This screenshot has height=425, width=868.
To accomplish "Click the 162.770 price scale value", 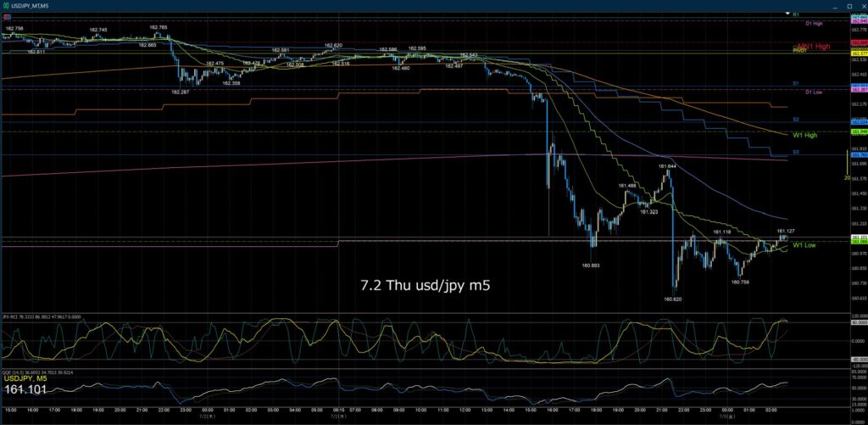I will point(860,30).
